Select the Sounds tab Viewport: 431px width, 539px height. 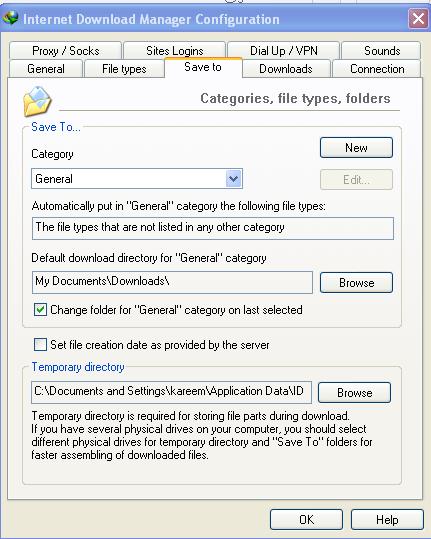[x=382, y=51]
